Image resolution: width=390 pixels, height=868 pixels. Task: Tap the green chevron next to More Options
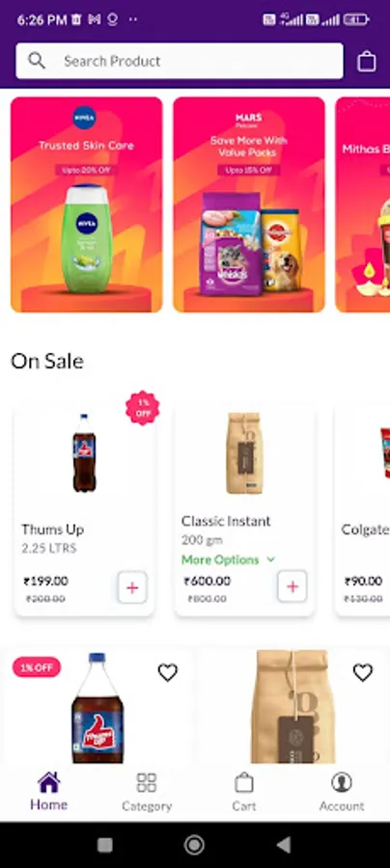271,559
